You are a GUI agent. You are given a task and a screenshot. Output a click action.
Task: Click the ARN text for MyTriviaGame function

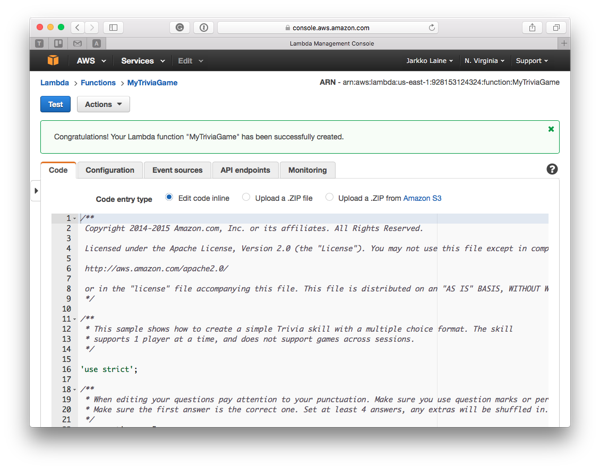click(440, 82)
